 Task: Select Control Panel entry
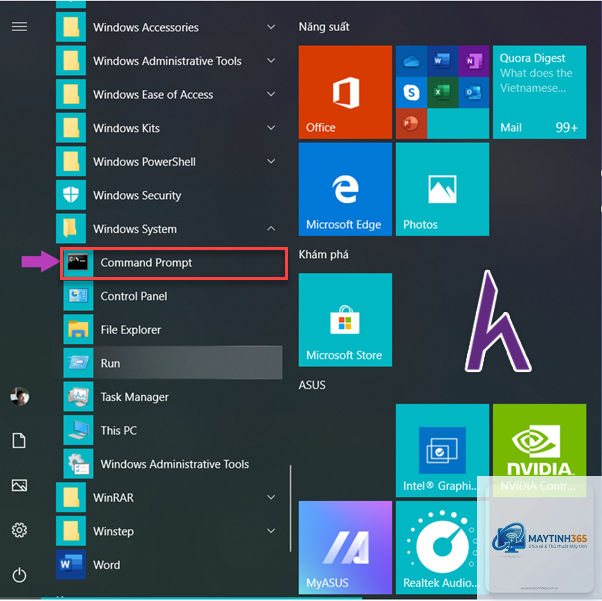coord(173,296)
